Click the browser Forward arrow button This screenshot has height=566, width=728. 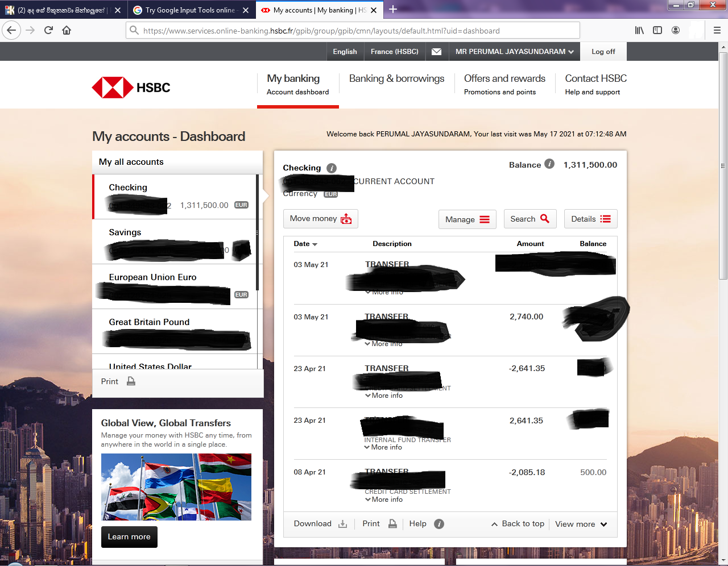pyautogui.click(x=30, y=30)
